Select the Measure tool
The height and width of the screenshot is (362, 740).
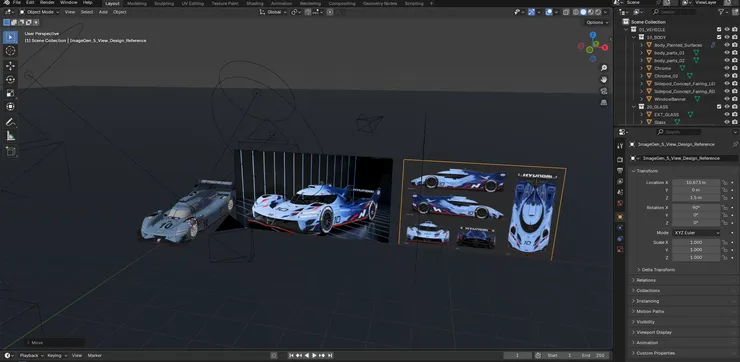coord(10,136)
